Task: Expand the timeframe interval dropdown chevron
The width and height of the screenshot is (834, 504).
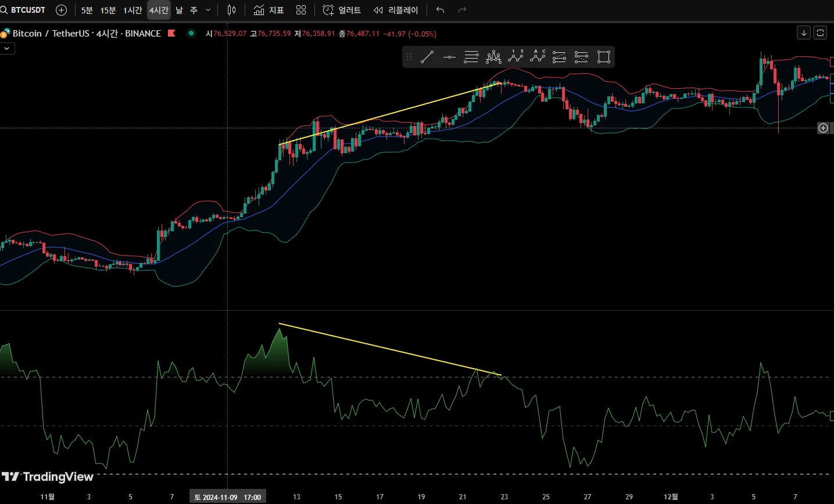Action: (x=208, y=10)
